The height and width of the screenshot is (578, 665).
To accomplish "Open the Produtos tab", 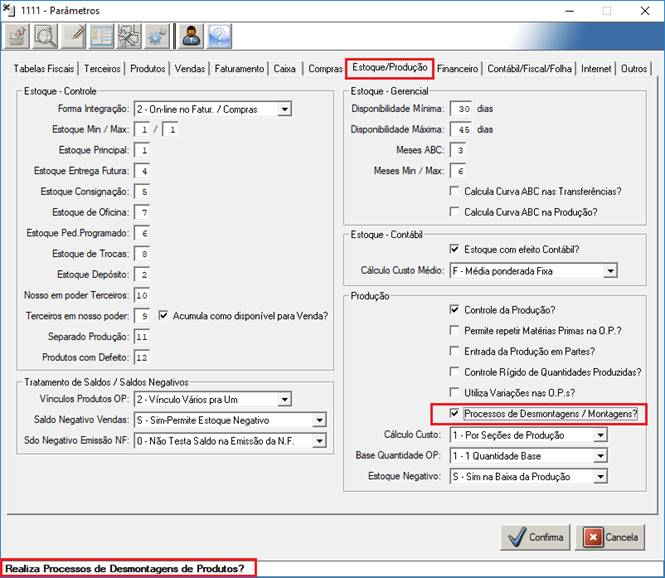I will [x=148, y=69].
